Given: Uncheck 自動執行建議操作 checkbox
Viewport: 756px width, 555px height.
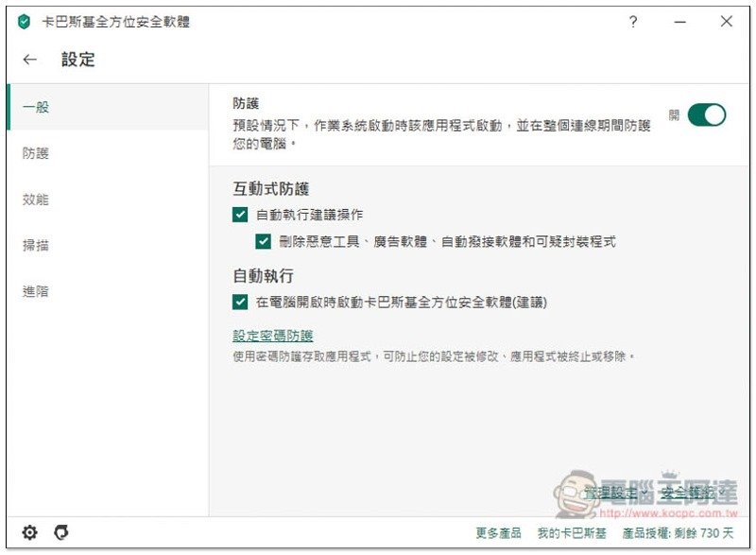Looking at the screenshot, I should [240, 215].
